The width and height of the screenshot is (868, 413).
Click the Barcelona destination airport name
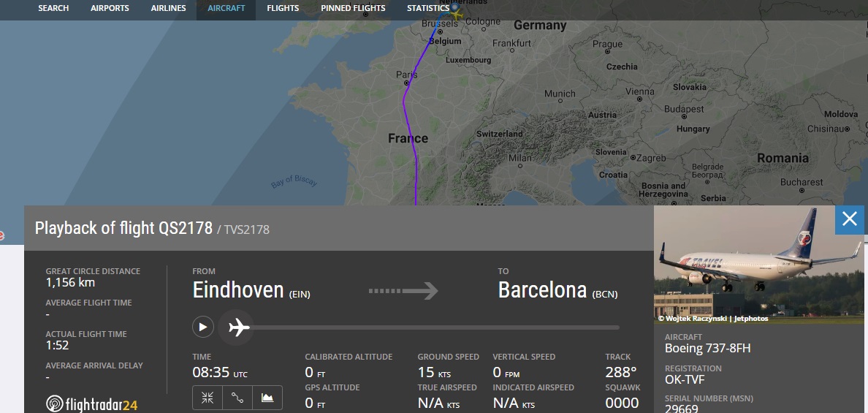pos(542,290)
